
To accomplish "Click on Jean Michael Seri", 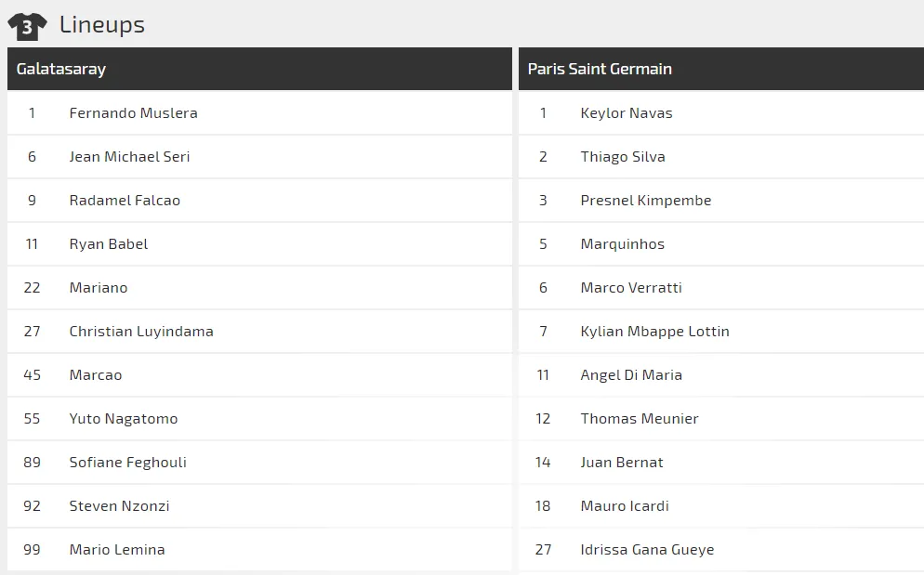I will point(129,157).
